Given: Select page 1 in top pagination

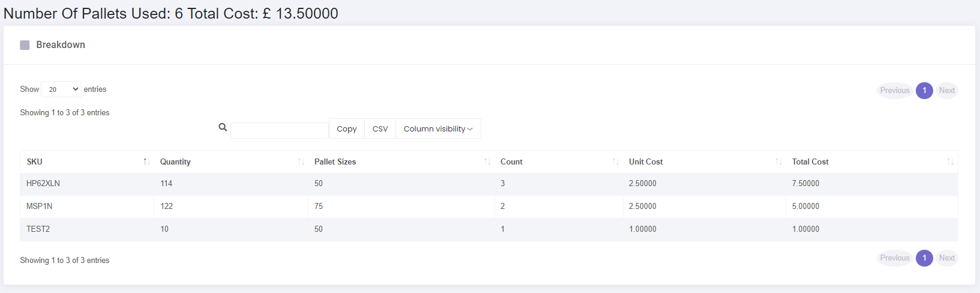Looking at the screenshot, I should pyautogui.click(x=924, y=91).
